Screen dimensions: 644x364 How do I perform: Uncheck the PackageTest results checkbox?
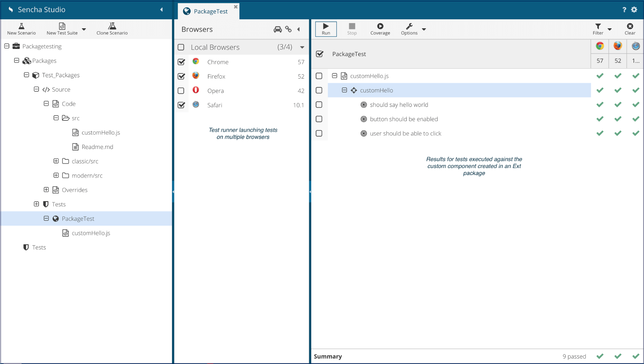(320, 54)
